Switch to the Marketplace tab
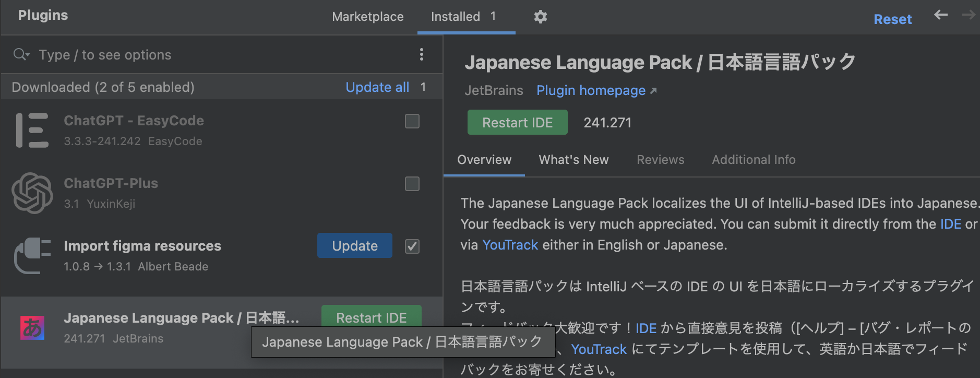Screen dimensions: 980x378 pos(368,17)
